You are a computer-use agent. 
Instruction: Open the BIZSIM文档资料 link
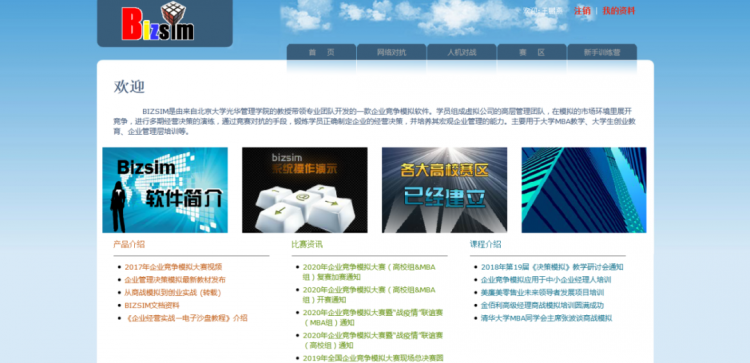152,305
